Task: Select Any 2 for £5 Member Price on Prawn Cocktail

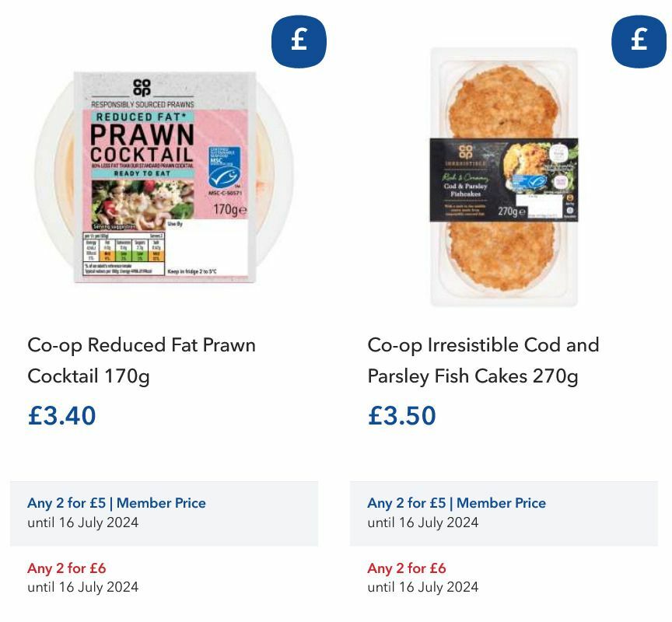Action: coord(117,503)
